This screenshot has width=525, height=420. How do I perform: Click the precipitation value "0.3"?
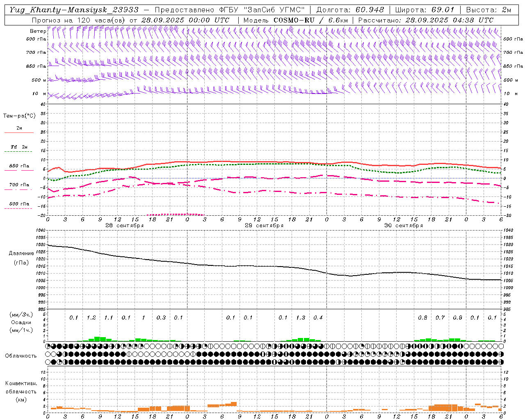tap(161, 317)
